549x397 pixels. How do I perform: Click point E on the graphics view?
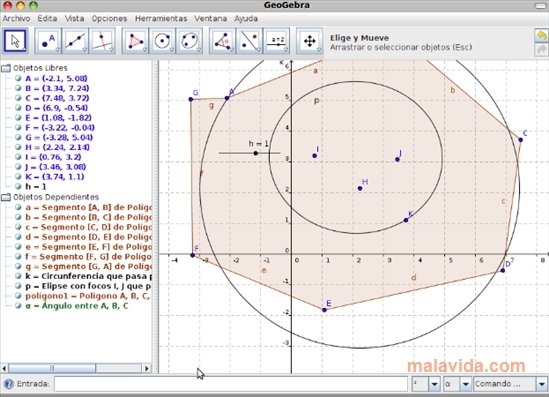coord(324,310)
